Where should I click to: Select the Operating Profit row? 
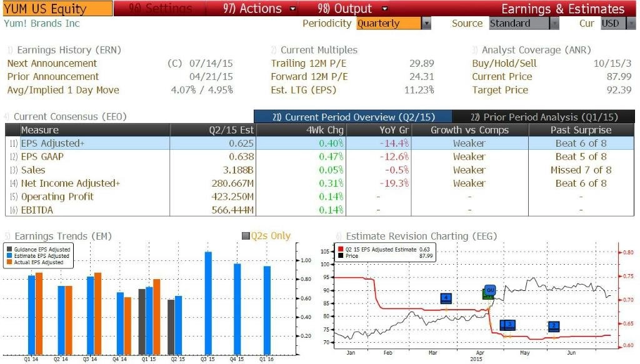click(319, 197)
